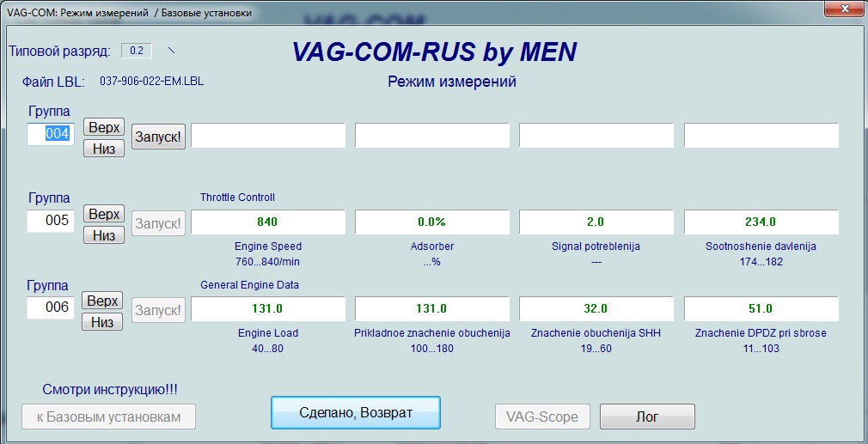Click the Sootnoshenie davlenija value 234.0
The height and width of the screenshot is (444, 868).
tap(761, 222)
